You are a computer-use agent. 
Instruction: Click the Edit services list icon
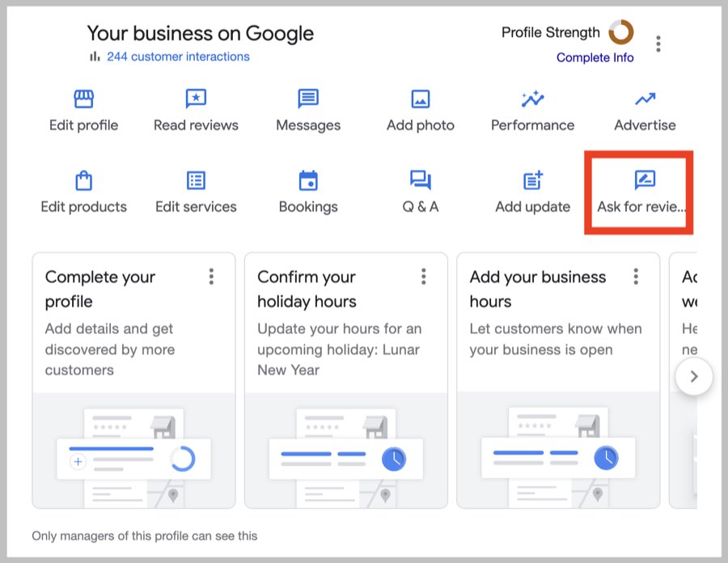pyautogui.click(x=196, y=180)
